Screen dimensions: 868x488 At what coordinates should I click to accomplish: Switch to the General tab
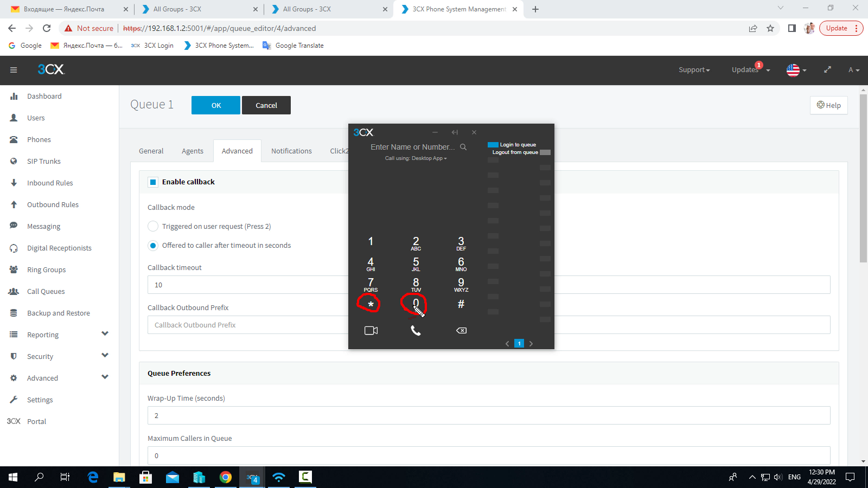(151, 151)
